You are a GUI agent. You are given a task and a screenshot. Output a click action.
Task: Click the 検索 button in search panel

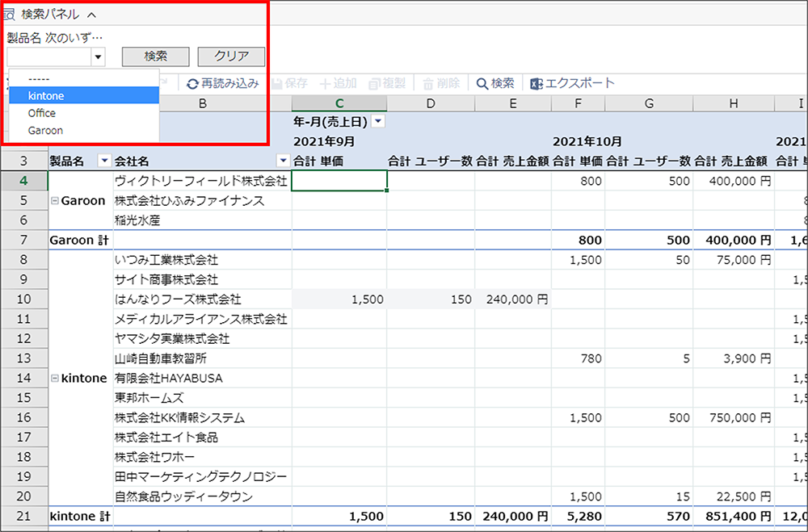pyautogui.click(x=156, y=57)
